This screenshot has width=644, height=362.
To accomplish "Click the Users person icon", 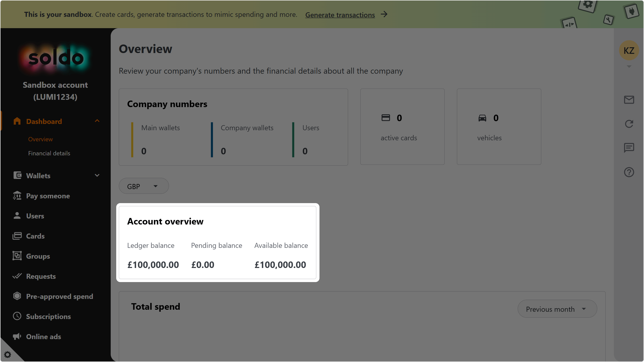I will 17,215.
